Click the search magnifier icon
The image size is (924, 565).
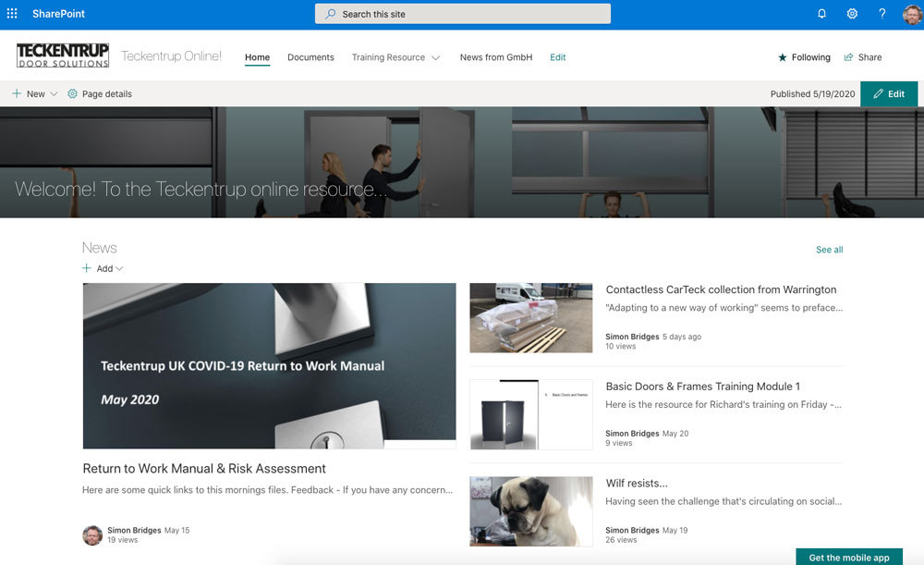(x=331, y=14)
